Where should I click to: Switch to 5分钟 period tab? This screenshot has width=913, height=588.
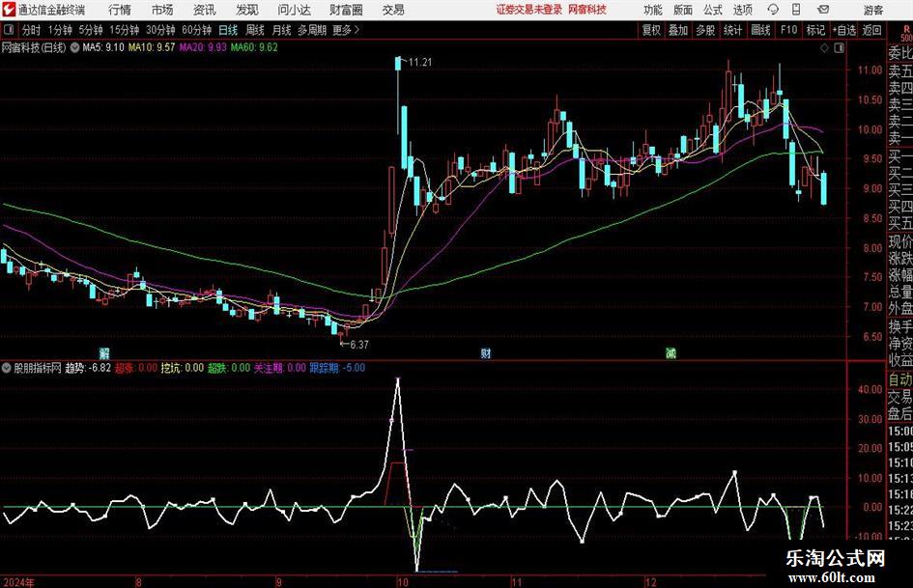[x=91, y=30]
